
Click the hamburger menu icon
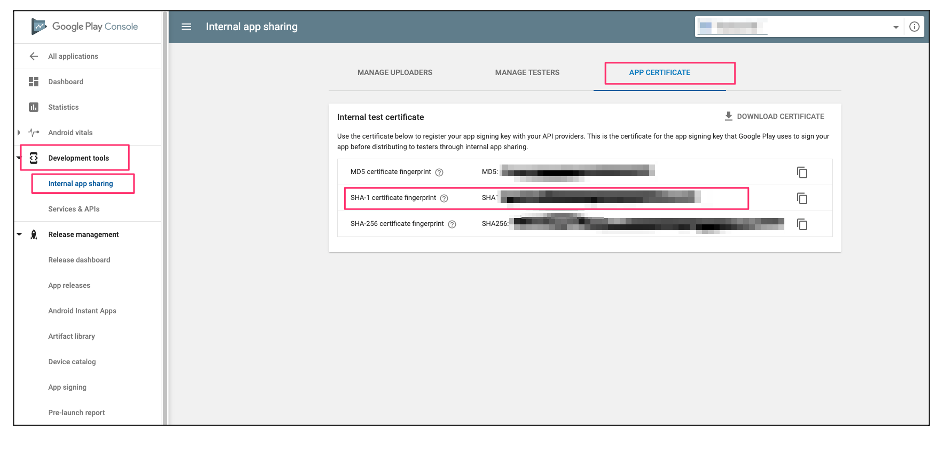tap(186, 27)
